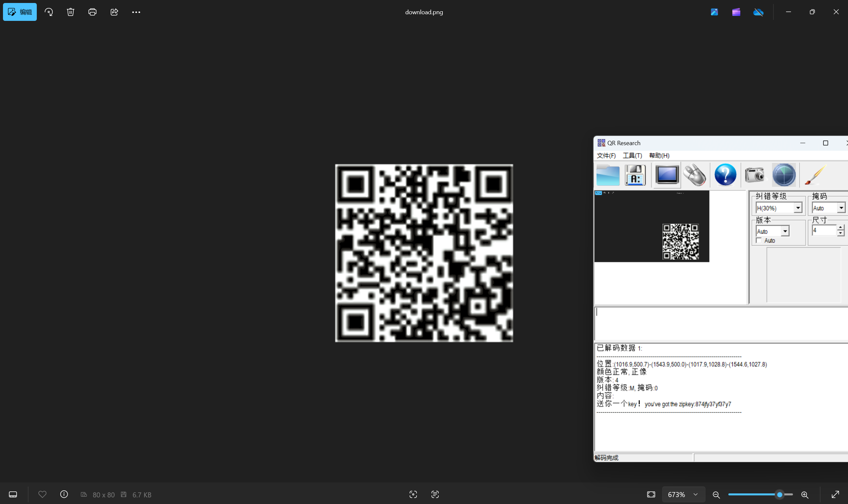This screenshot has height=504, width=848.
Task: Mark image as favorite with heart icon
Action: point(42,494)
